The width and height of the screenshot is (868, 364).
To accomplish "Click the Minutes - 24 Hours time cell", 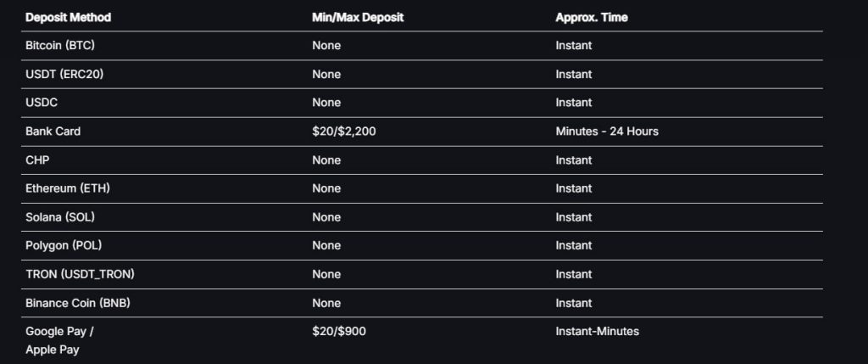I will pos(607,132).
